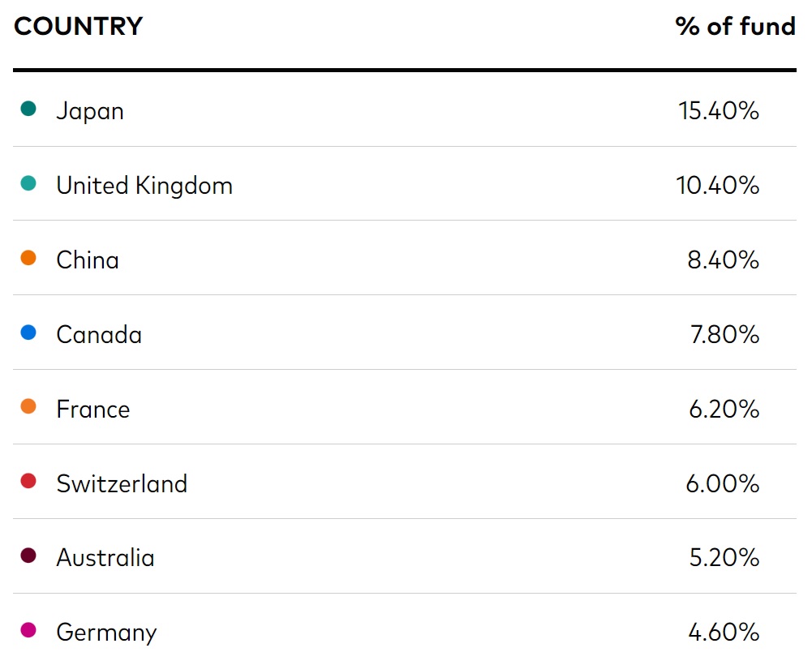812x665 pixels.
Task: Select the Japan country label
Action: [90, 111]
